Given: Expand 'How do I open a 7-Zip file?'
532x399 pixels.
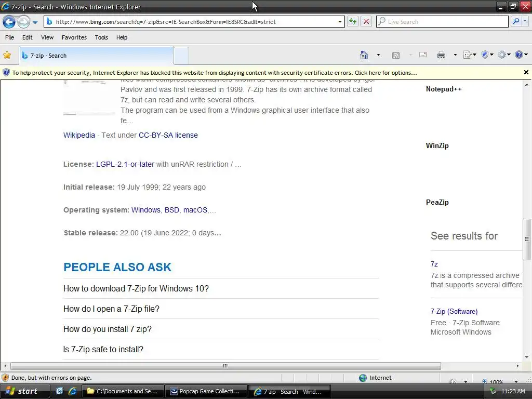Looking at the screenshot, I should coord(221,309).
